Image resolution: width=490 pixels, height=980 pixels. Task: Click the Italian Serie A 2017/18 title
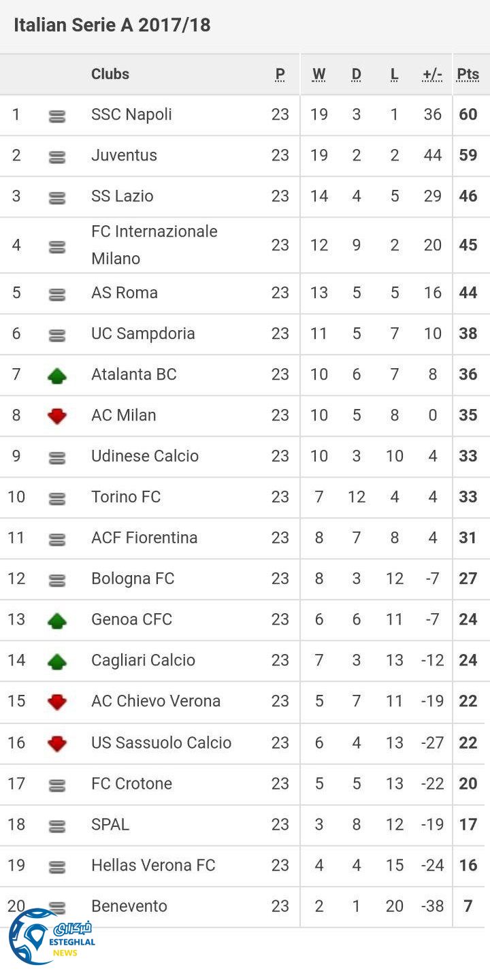(112, 25)
